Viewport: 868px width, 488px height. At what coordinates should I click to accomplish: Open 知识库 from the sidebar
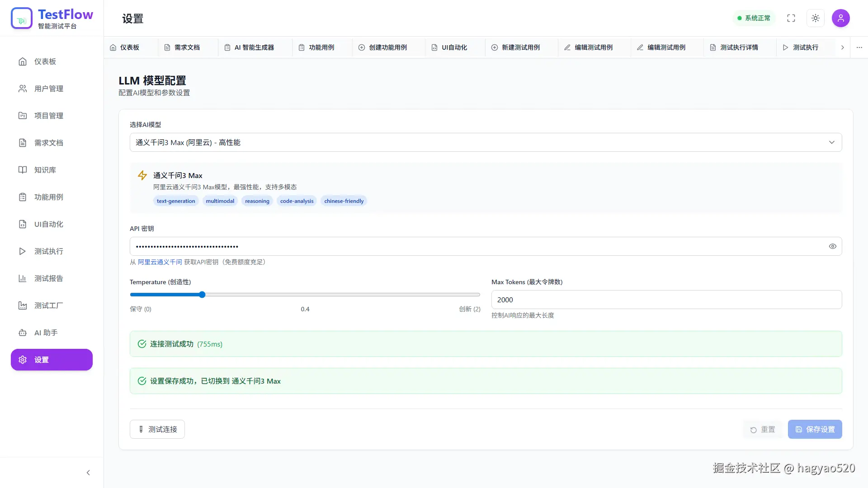pos(45,170)
